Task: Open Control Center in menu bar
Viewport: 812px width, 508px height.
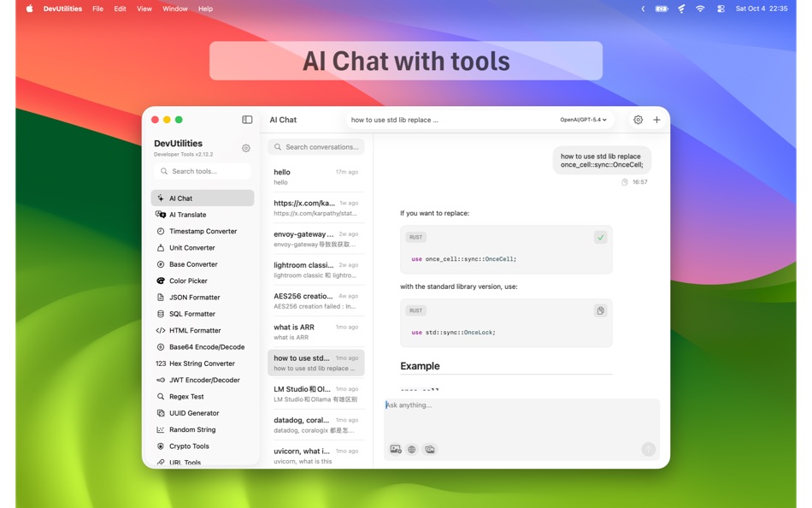Action: tap(721, 9)
